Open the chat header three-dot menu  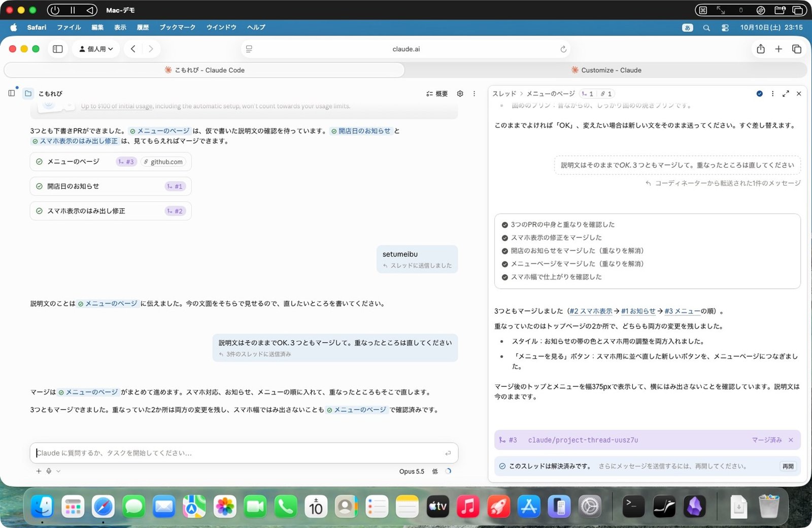(475, 93)
